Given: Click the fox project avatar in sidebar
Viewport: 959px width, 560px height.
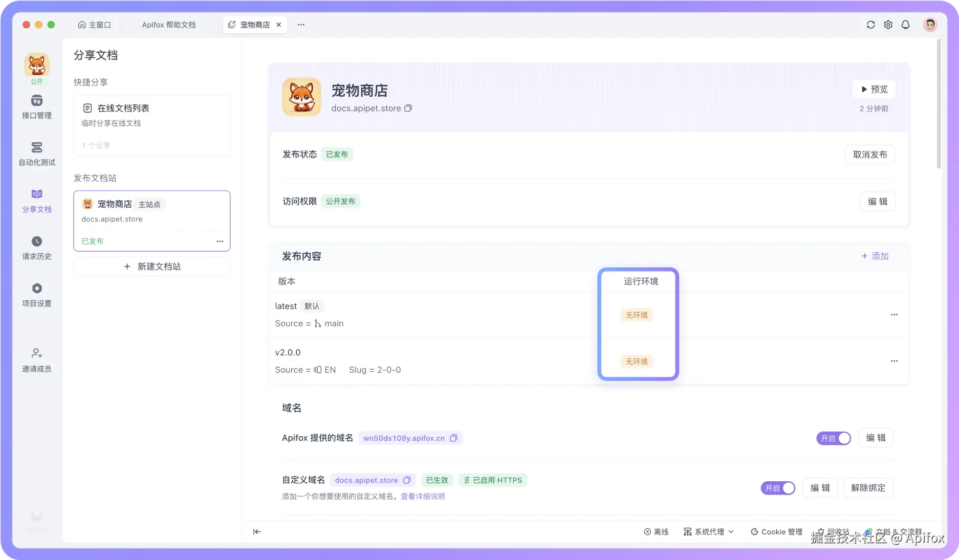Looking at the screenshot, I should (37, 65).
